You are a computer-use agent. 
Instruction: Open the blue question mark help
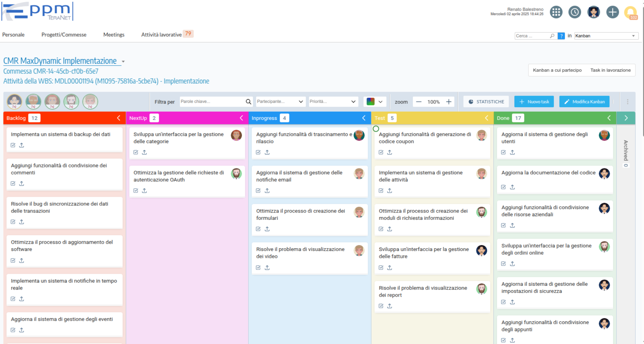coord(561,36)
